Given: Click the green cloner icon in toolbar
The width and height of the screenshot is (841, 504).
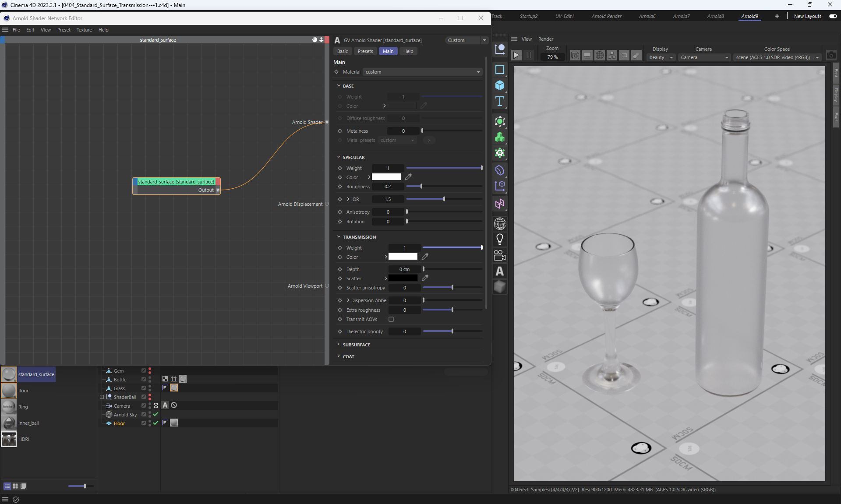Looking at the screenshot, I should (x=500, y=137).
